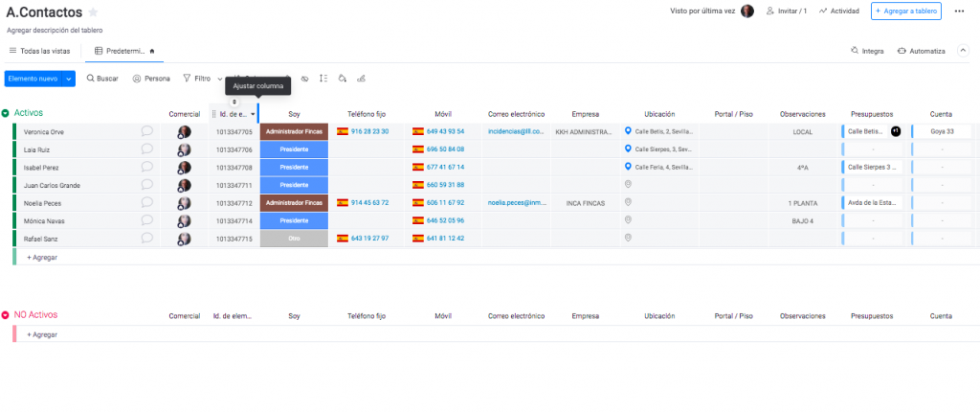Open the Id. de elemento column dropdown

(253, 114)
